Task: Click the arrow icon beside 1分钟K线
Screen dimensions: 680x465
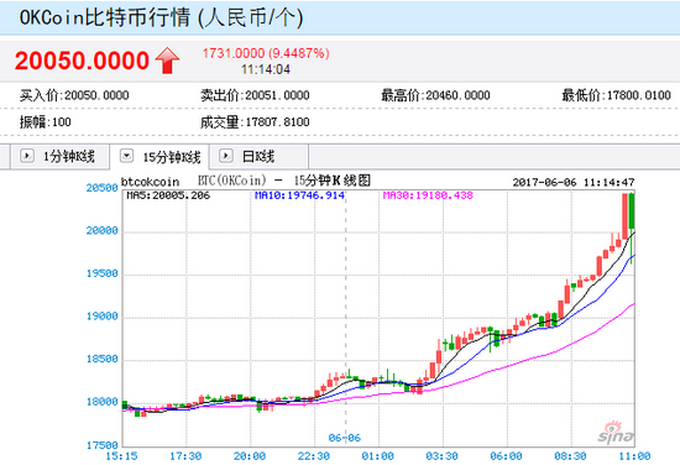Action: point(27,155)
